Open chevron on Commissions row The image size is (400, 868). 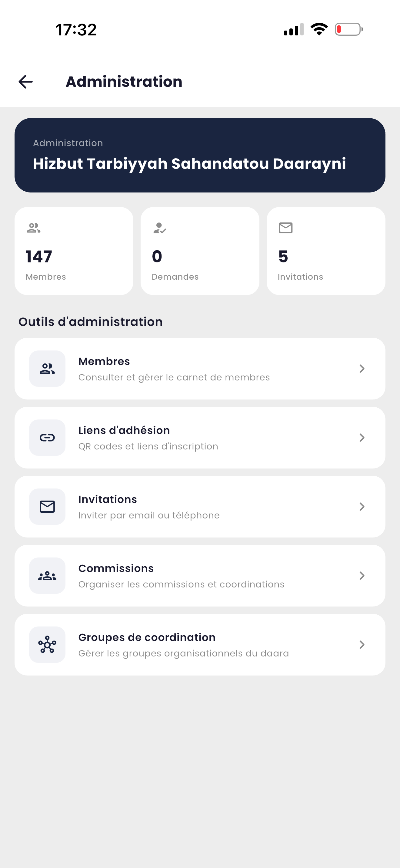362,576
